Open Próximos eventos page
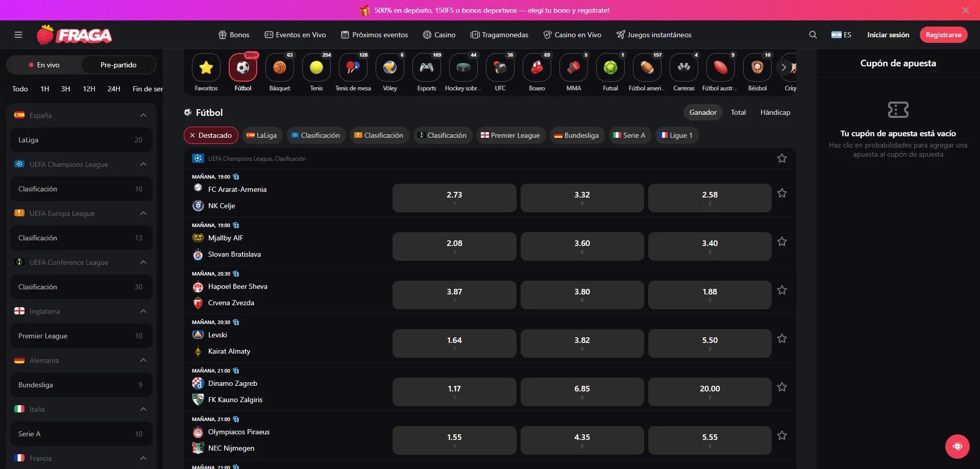980x469 pixels. (375, 35)
